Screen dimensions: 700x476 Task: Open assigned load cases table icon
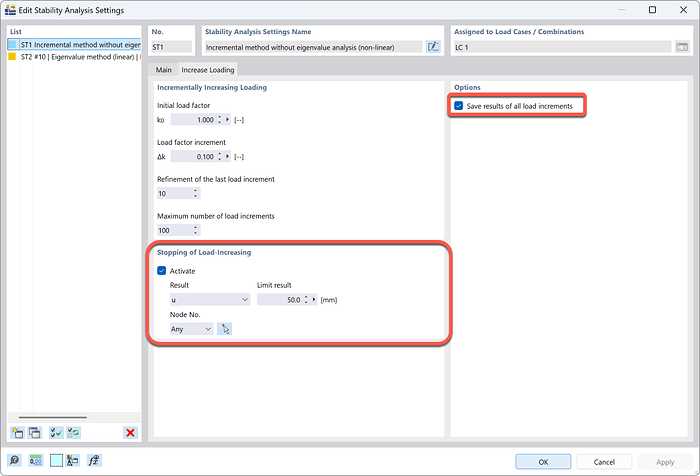coord(682,46)
